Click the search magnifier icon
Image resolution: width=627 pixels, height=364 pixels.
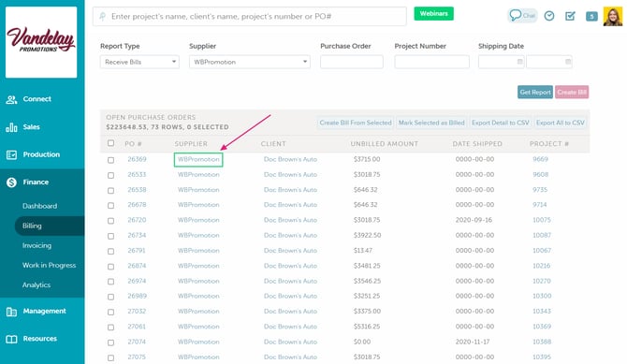[x=102, y=17]
